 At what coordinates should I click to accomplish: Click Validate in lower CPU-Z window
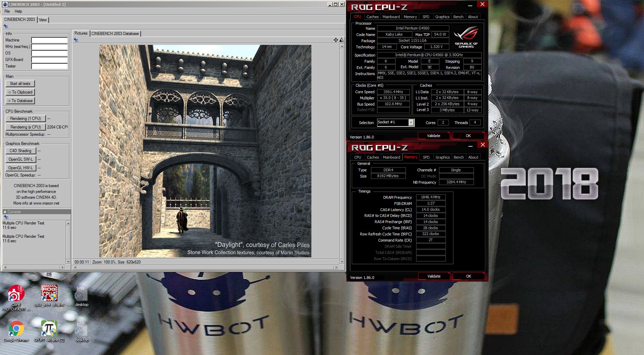coord(434,276)
